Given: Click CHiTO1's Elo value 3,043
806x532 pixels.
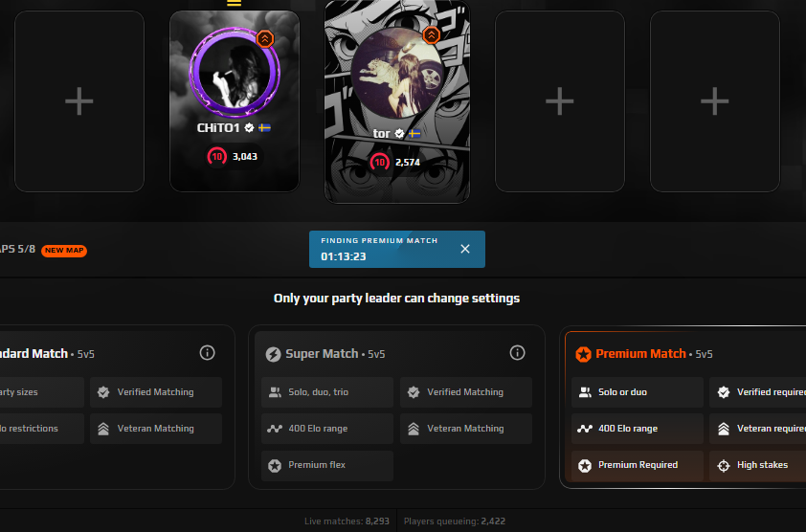Looking at the screenshot, I should click(x=245, y=156).
